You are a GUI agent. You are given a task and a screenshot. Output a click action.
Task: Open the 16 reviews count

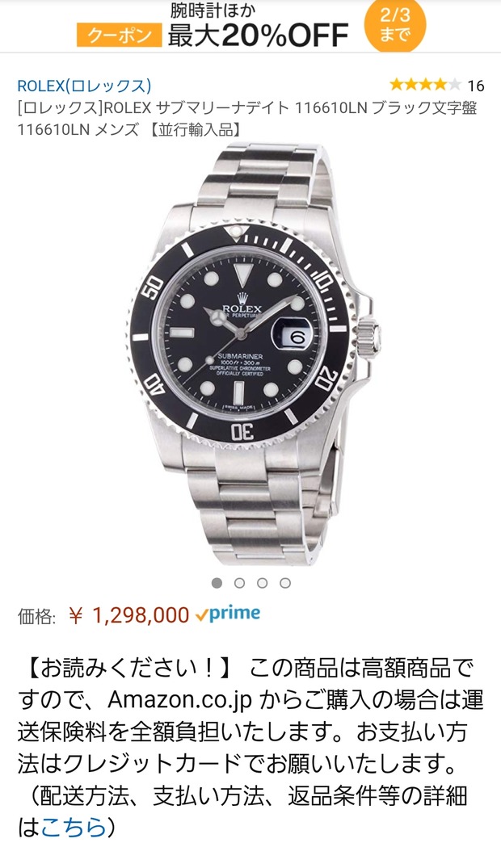tap(475, 86)
